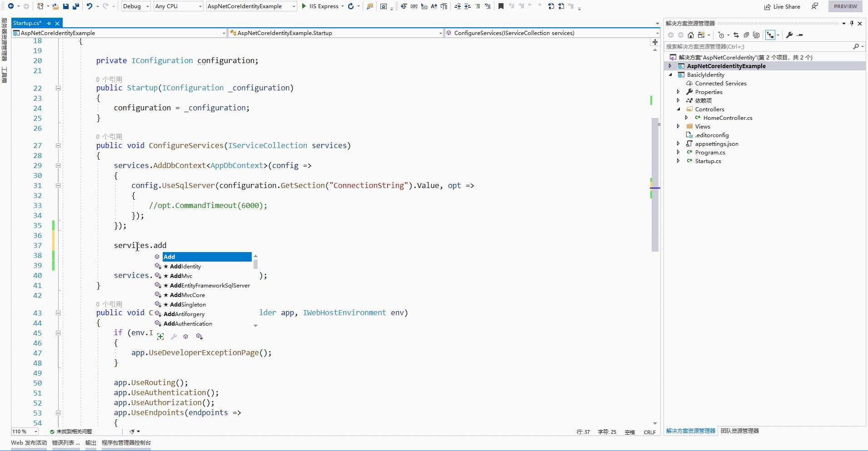This screenshot has width=868, height=451.
Task: Click the Save All toolbar icon
Action: (x=76, y=6)
